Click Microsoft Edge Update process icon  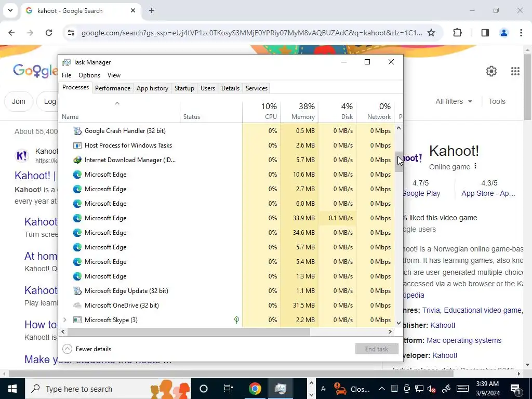coord(77,291)
